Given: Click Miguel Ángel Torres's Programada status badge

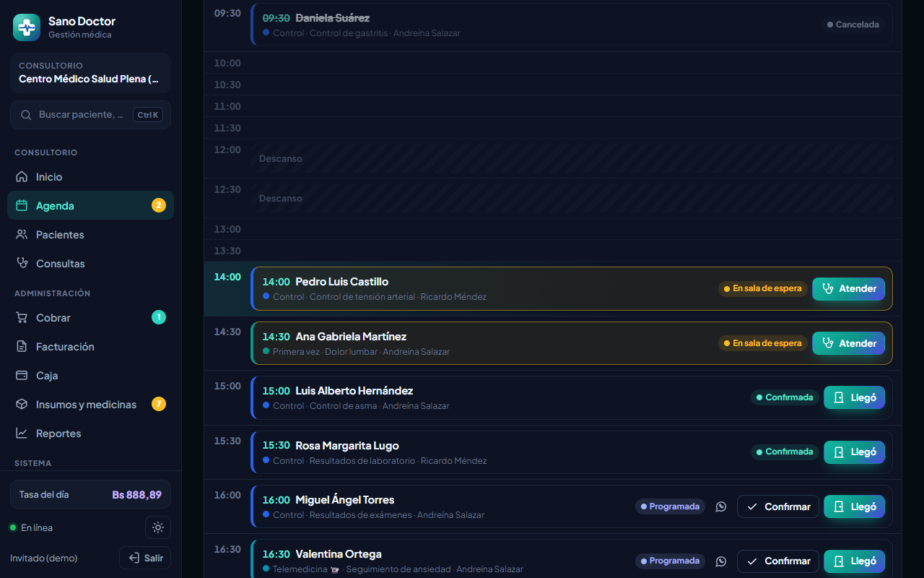Looking at the screenshot, I should (x=670, y=506).
